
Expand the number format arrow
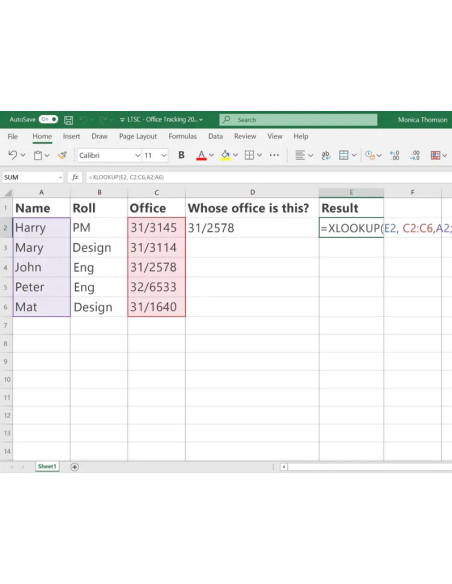tap(379, 155)
